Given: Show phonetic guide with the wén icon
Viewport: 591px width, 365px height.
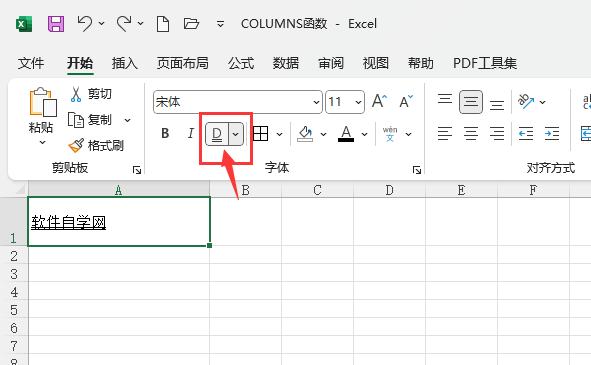Looking at the screenshot, I should (390, 134).
